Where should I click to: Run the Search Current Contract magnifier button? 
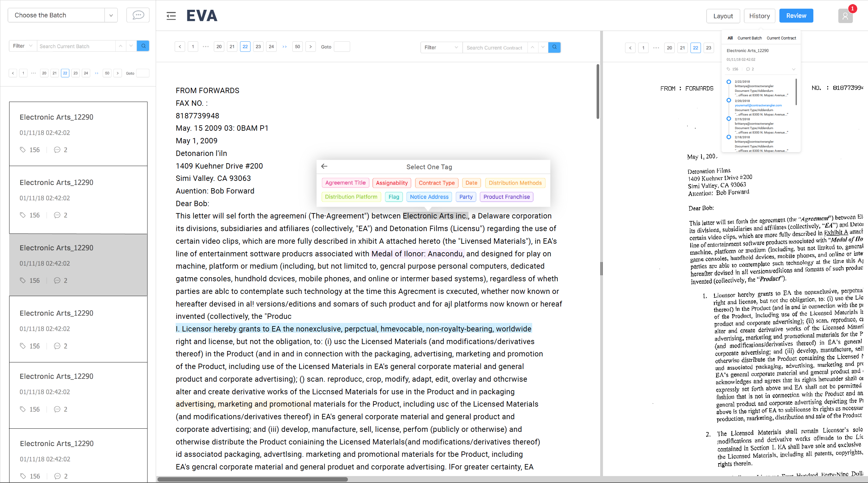coord(554,47)
